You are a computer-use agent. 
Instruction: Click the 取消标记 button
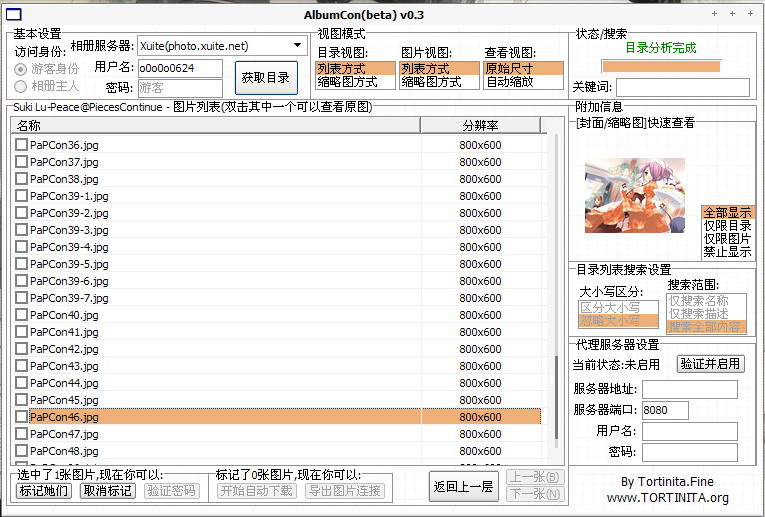pyautogui.click(x=108, y=491)
